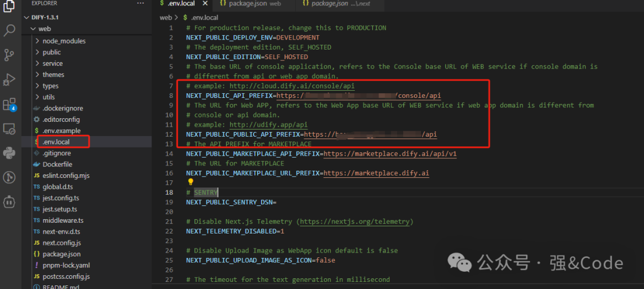Place cursor in NEXT_PUBLIC_API_PREFIX variable name
Screen dimensions: 644x289
229,96
